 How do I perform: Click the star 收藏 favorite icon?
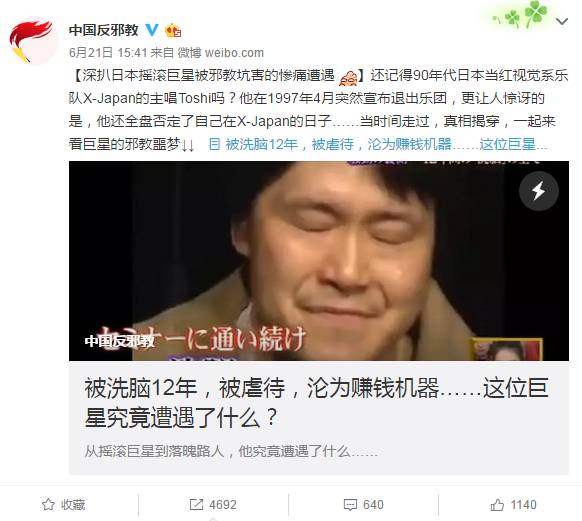pyautogui.click(x=48, y=505)
